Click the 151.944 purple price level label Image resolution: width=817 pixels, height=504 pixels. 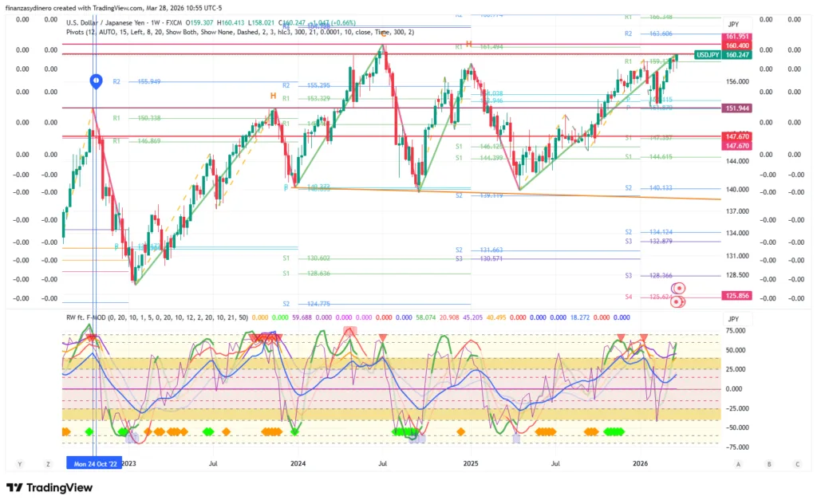pyautogui.click(x=736, y=108)
